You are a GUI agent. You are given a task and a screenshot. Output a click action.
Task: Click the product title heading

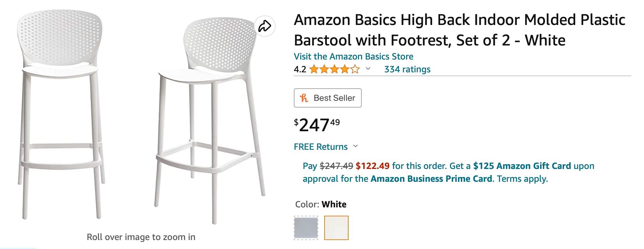(459, 30)
